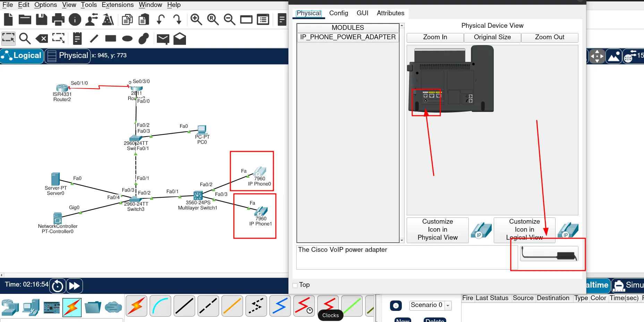
Task: Switch to Simulation mode
Action: (628, 286)
